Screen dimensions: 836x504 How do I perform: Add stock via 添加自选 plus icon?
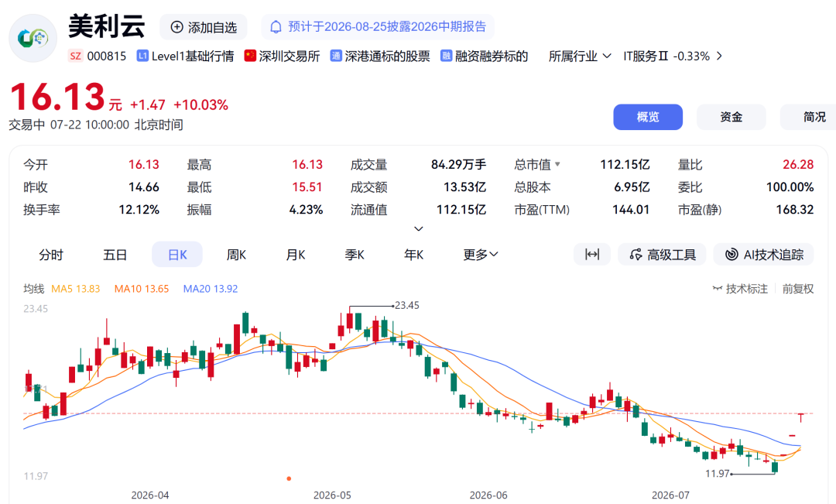[x=177, y=27]
